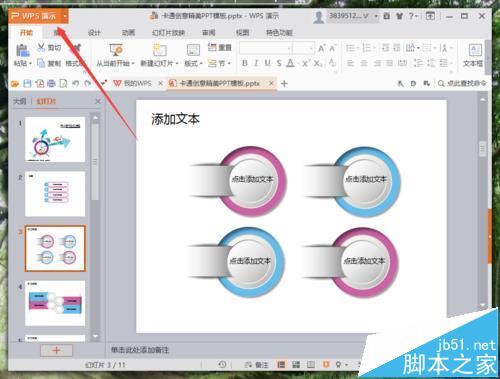The image size is (500, 379).
Task: Click the Redo arrow icon
Action: point(88,84)
